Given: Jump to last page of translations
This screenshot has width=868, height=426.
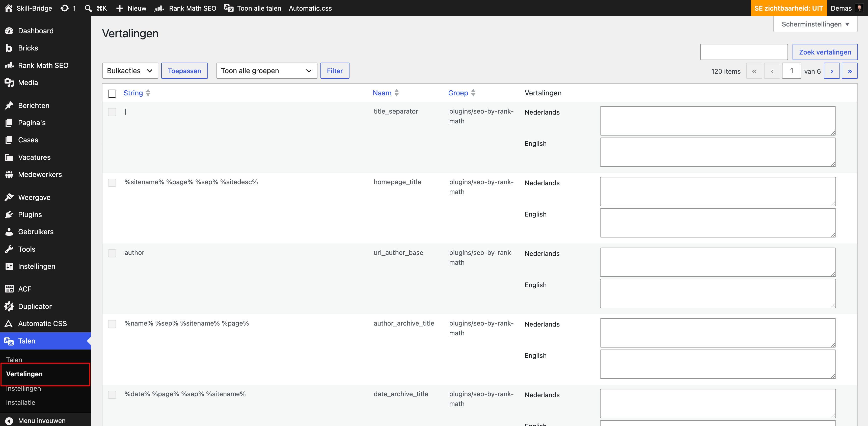Looking at the screenshot, I should point(850,71).
